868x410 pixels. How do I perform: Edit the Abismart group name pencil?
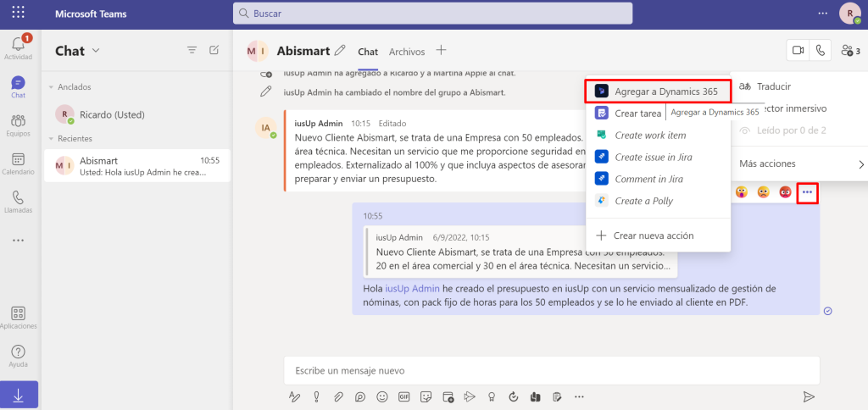(x=340, y=50)
